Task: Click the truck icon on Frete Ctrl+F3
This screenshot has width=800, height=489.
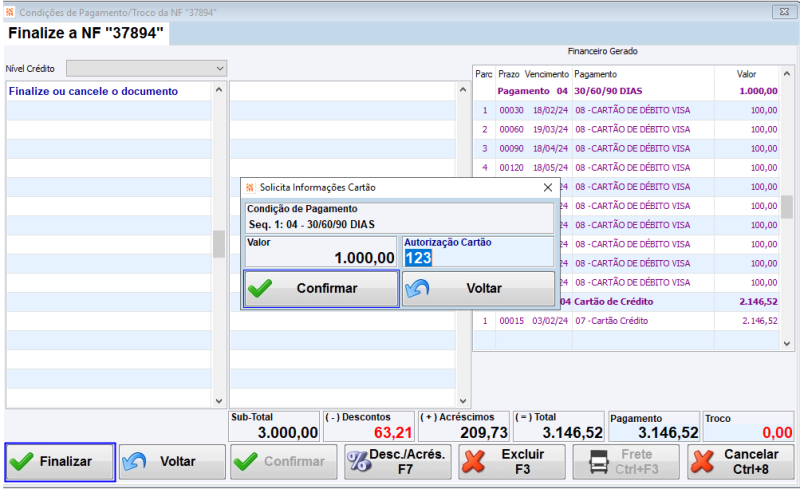Action: point(598,461)
